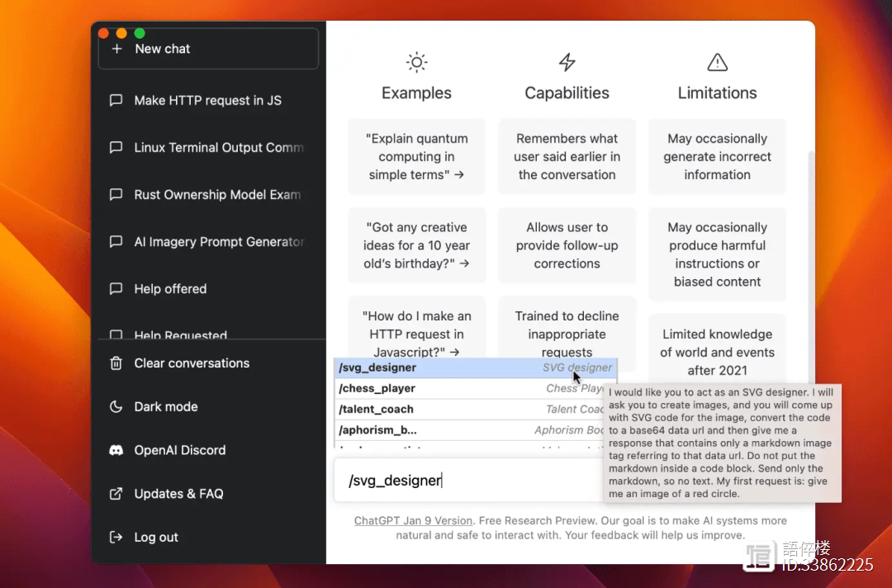Open Updates & FAQ
Viewport: 892px width, 588px height.
[x=208, y=494]
